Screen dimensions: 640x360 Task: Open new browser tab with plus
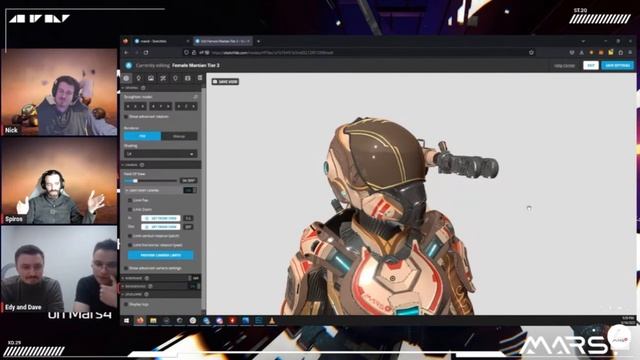(258, 41)
